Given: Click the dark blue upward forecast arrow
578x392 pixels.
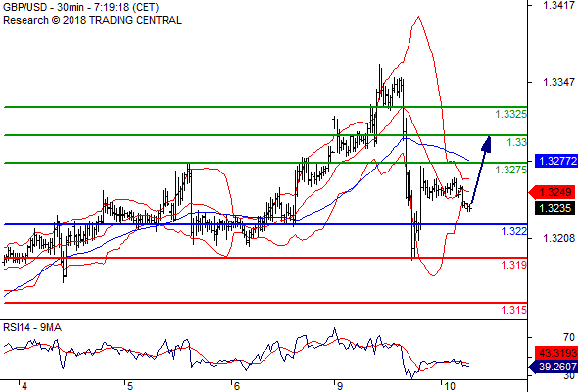Looking at the screenshot, I should [481, 171].
